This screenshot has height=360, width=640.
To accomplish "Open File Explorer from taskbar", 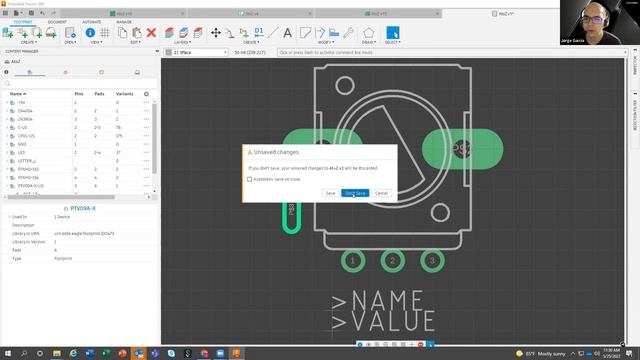I will 57,353.
